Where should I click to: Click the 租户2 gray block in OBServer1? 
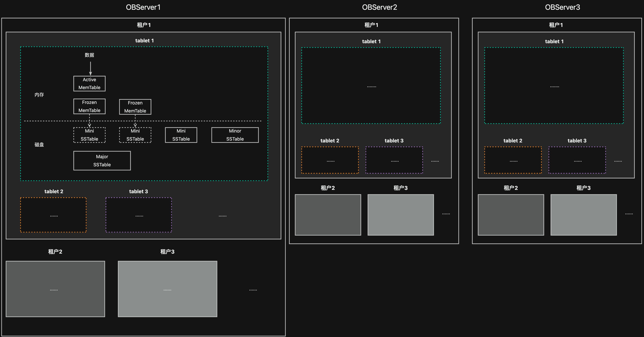[x=55, y=289]
